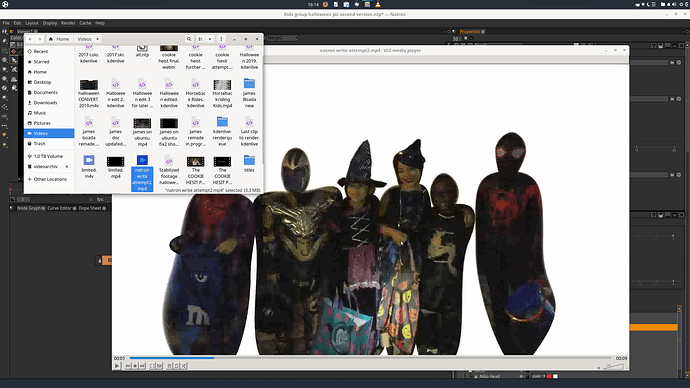690x388 pixels.
Task: Select the 'Last clip to render.kdenlive' file
Action: coord(249,132)
